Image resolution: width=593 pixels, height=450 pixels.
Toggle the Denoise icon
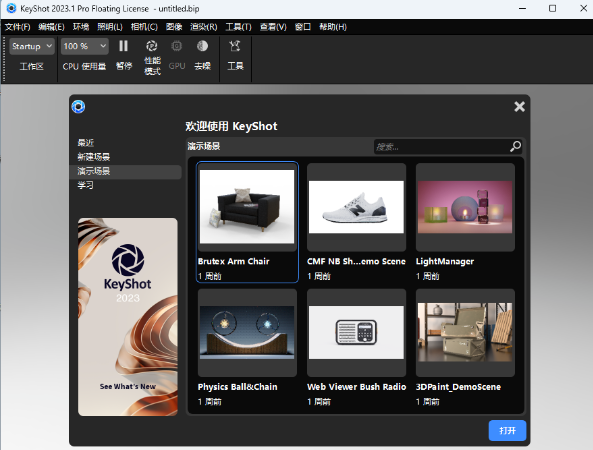click(202, 46)
